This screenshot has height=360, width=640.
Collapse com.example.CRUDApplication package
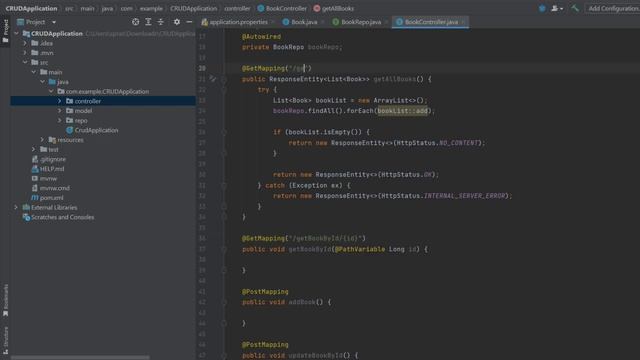pos(51,91)
